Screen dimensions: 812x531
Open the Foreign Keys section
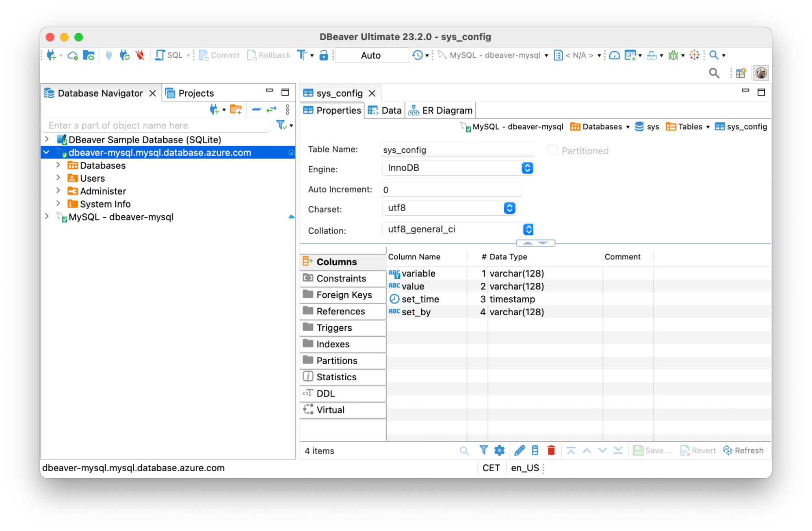(x=344, y=295)
